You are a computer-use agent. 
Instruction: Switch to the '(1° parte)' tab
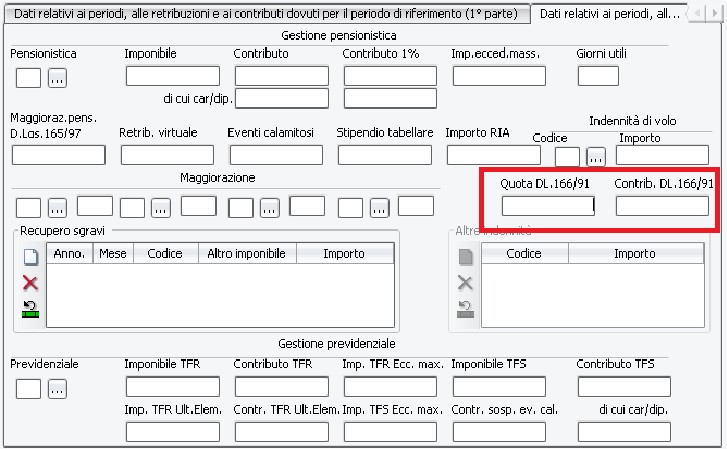pyautogui.click(x=265, y=13)
